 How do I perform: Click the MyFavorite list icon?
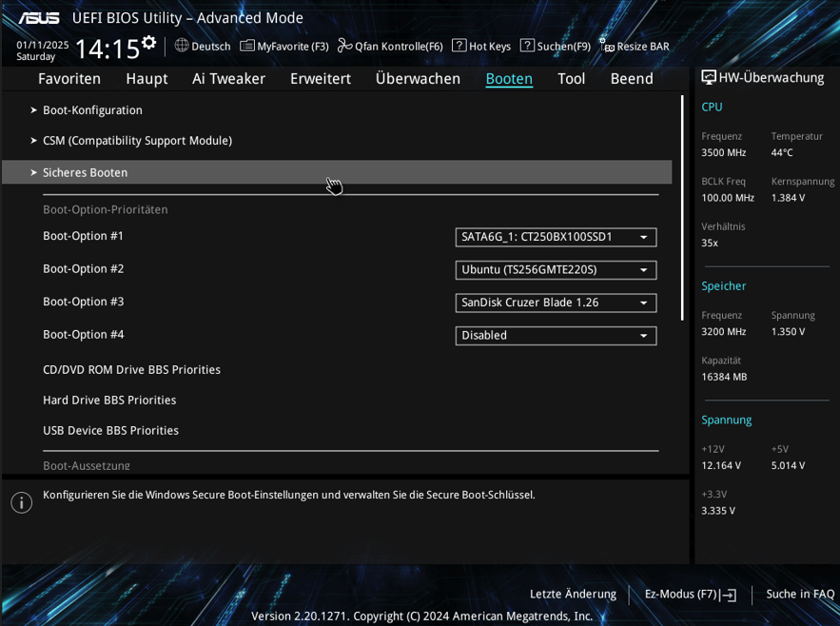tap(247, 46)
